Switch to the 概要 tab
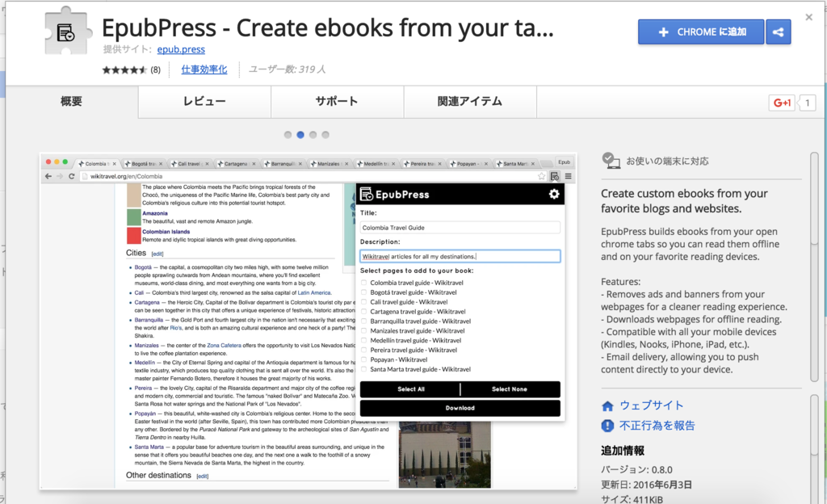Viewport: 827px width, 504px height. point(72,101)
